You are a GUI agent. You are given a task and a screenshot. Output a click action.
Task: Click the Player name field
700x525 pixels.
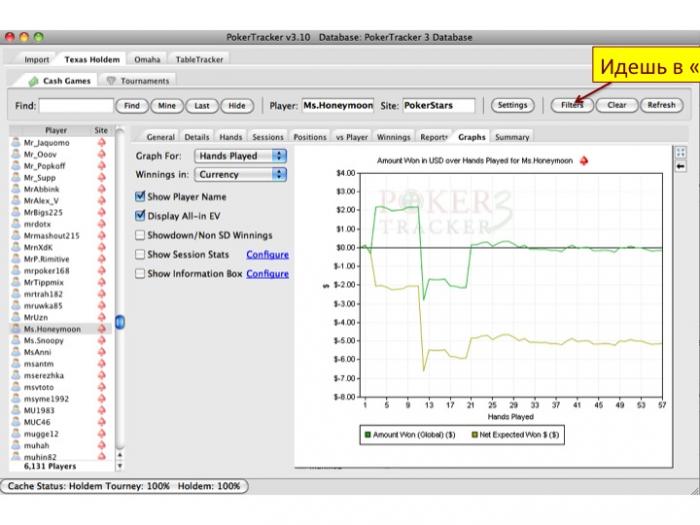point(338,105)
